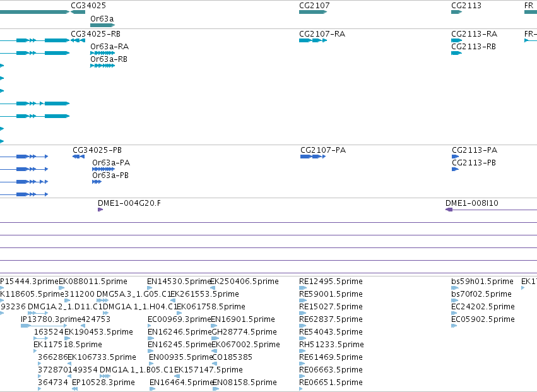The height and width of the screenshot is (392, 537).
Task: Select the EN16246.5prime EST label
Action: point(179,332)
